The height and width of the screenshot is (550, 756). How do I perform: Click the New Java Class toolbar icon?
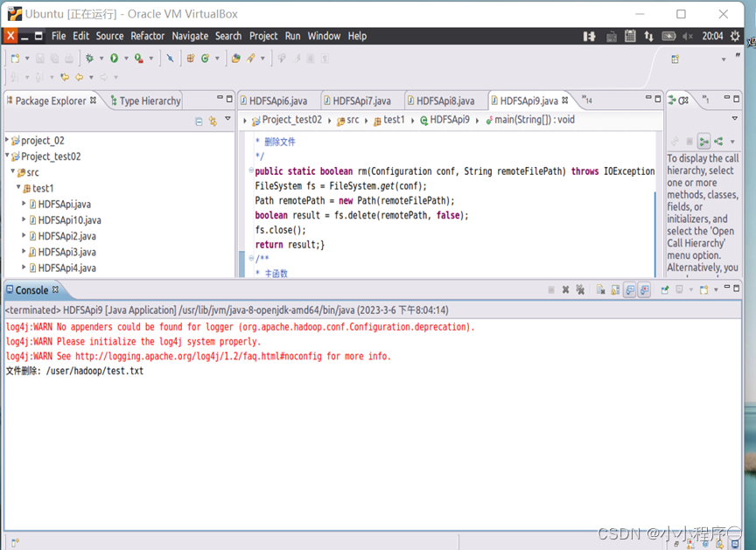[x=205, y=58]
